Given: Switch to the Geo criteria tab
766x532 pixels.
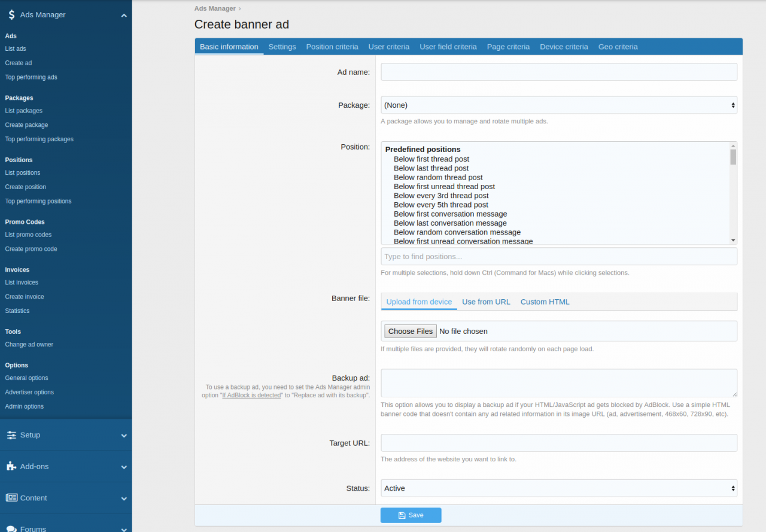Looking at the screenshot, I should [618, 46].
